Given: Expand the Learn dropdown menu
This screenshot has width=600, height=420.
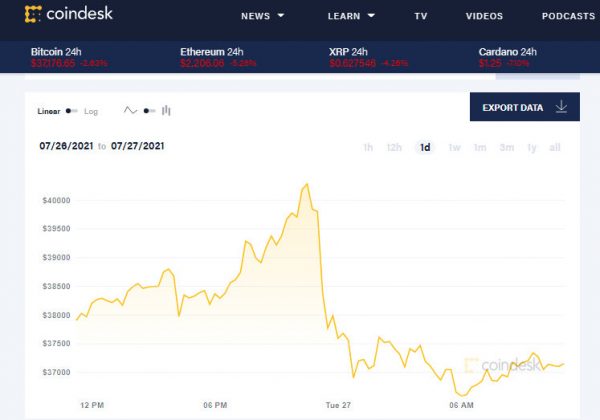Looking at the screenshot, I should [x=351, y=16].
